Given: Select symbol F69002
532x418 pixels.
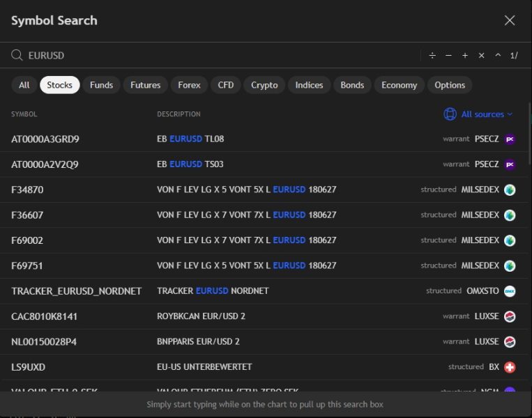Looking at the screenshot, I should point(27,240).
